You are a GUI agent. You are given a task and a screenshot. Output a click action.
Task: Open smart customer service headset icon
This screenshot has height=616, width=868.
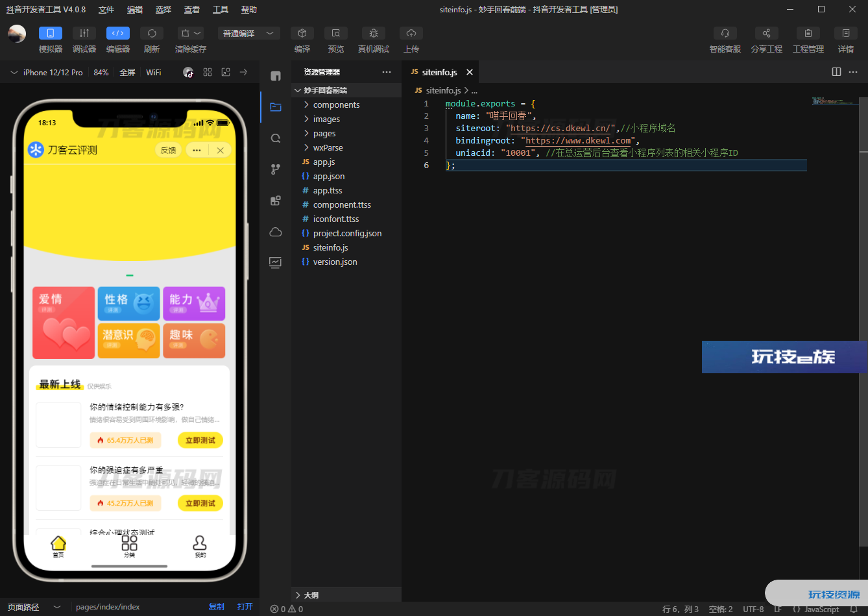pos(725,33)
